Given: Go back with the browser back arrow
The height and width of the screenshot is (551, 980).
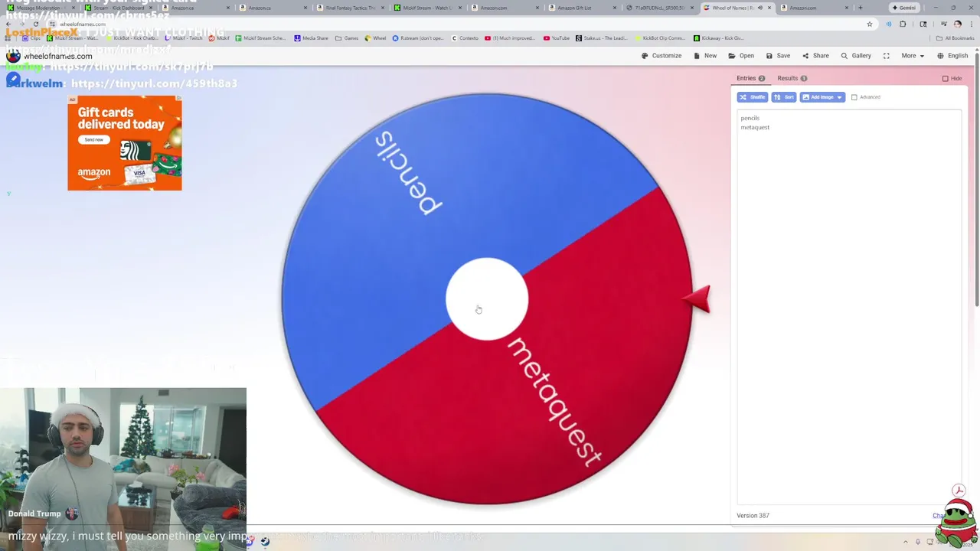Looking at the screenshot, I should 8,24.
